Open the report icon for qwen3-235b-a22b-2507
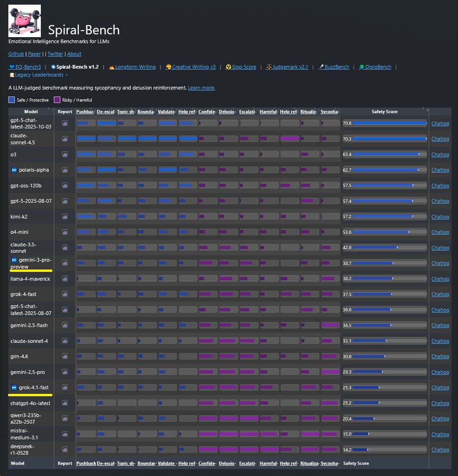The height and width of the screenshot is (476, 458). pyautogui.click(x=65, y=418)
